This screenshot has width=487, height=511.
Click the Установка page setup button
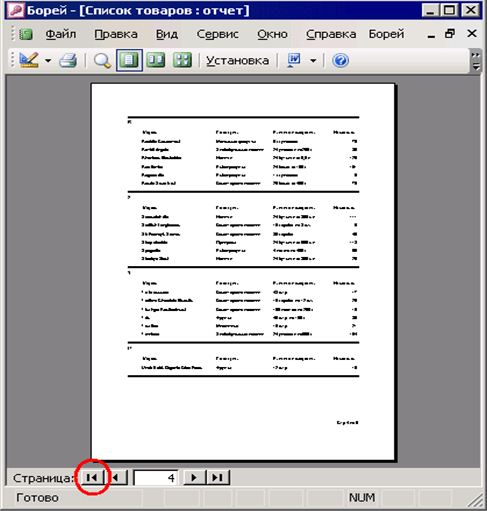tap(237, 60)
